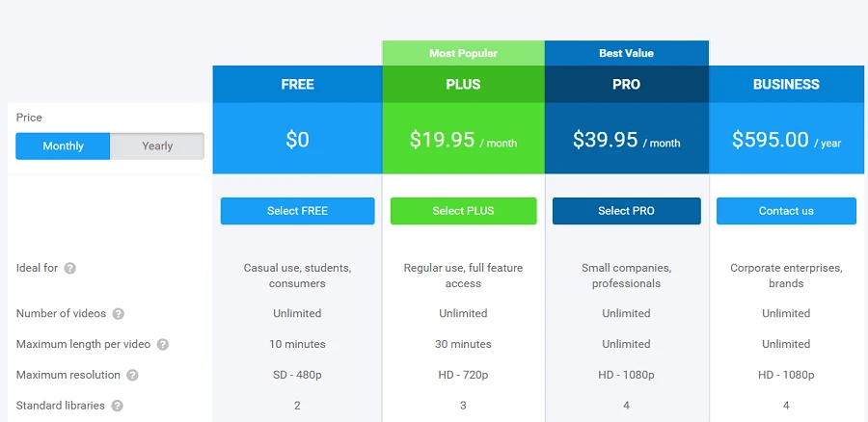Open help tooltip for Maximum length per video
Viewport: 868px width, 422px height.
pos(162,345)
